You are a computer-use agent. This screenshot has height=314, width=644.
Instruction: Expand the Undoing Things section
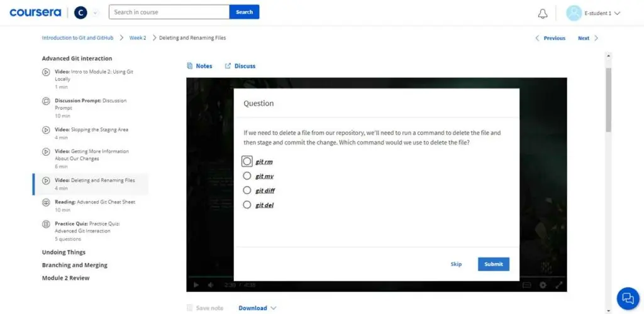[x=64, y=252]
